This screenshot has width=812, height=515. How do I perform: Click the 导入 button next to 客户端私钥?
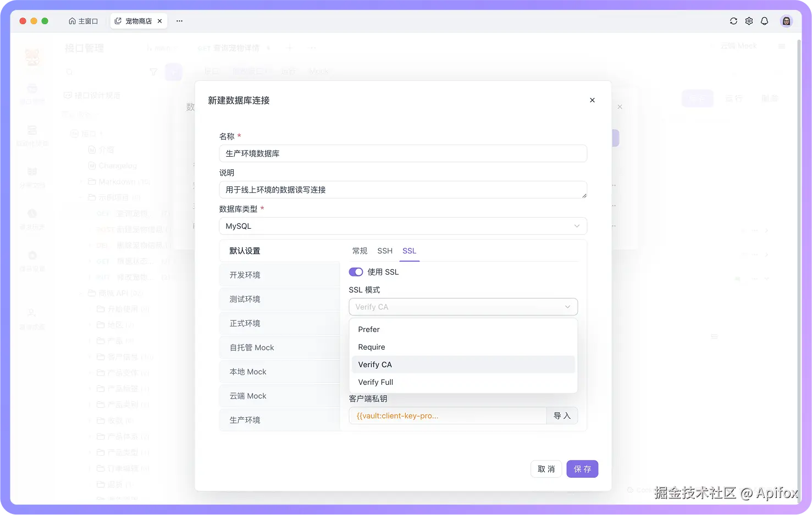coord(562,416)
